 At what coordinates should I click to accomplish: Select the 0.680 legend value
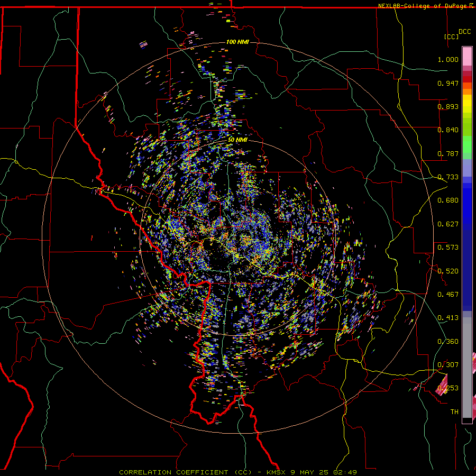coord(448,200)
